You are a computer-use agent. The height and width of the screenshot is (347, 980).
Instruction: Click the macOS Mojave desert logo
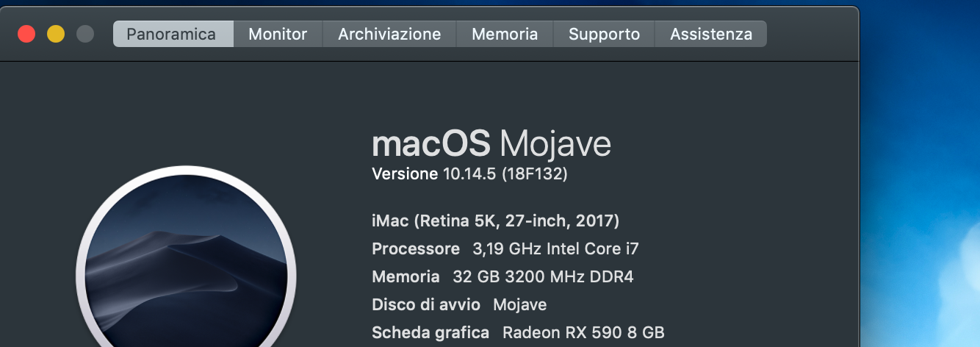tap(186, 272)
